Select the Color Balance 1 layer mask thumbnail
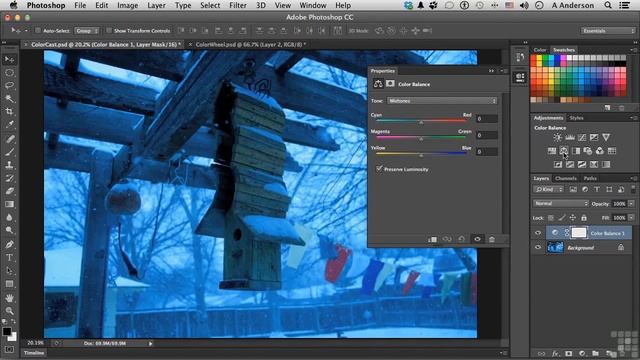The height and width of the screenshot is (360, 640). tap(578, 233)
